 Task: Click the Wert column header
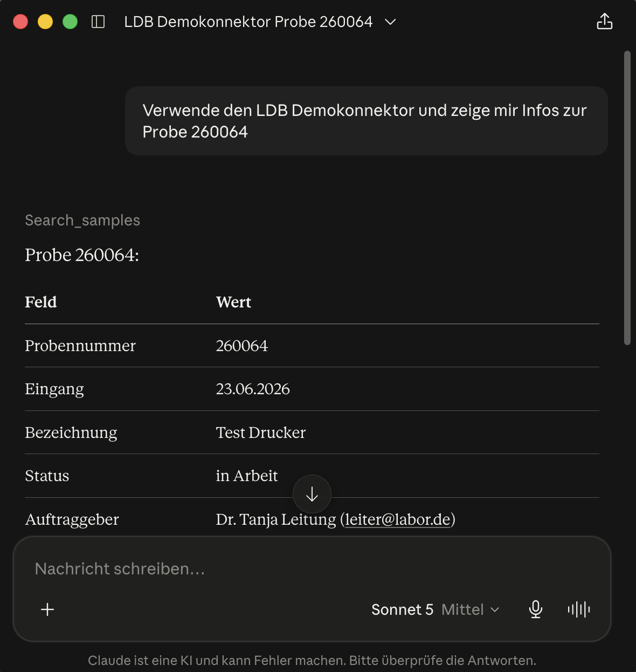(x=234, y=302)
